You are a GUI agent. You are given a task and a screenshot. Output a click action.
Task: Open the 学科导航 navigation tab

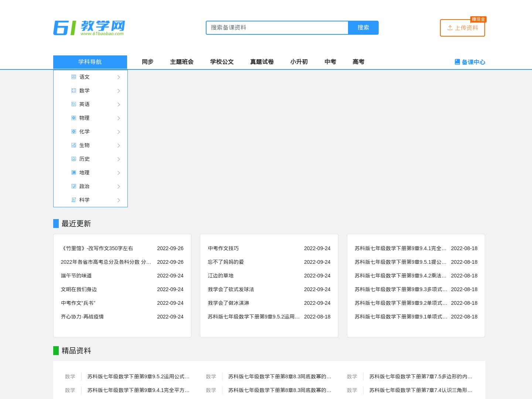tap(90, 62)
